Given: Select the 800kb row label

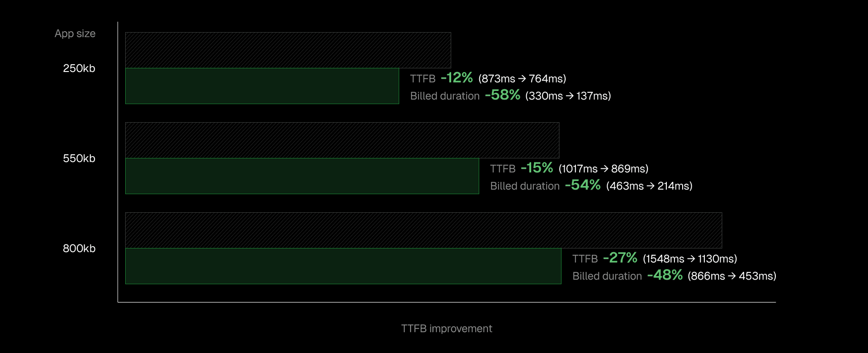Looking at the screenshot, I should [x=79, y=248].
